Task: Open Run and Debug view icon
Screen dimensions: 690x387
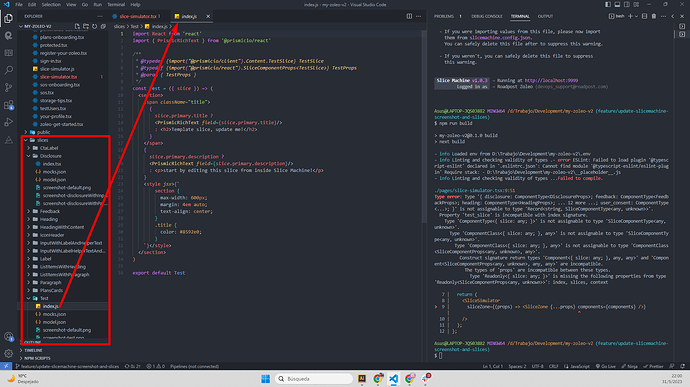Action: coord(8,122)
